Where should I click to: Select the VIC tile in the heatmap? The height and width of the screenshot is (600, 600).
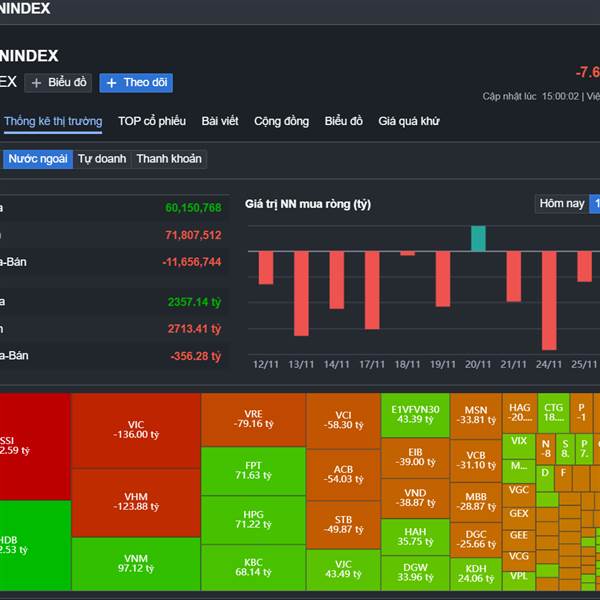[136, 430]
